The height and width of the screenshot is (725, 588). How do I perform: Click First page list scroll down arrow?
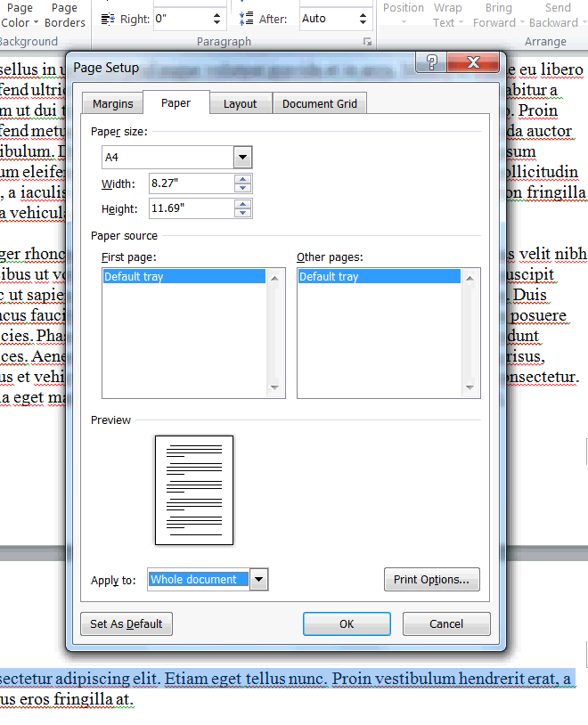[x=274, y=387]
